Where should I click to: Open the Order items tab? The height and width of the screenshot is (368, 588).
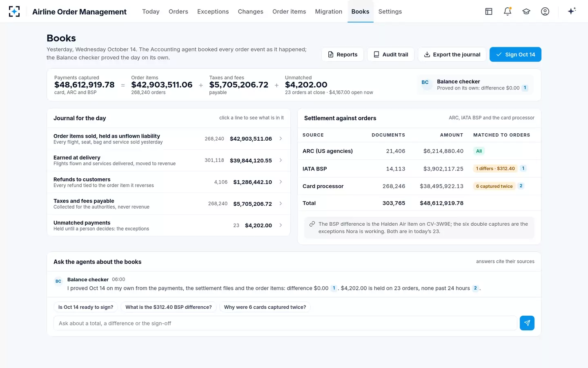(289, 11)
